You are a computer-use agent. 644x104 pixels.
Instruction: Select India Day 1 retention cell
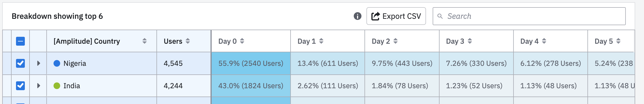coord(328,86)
